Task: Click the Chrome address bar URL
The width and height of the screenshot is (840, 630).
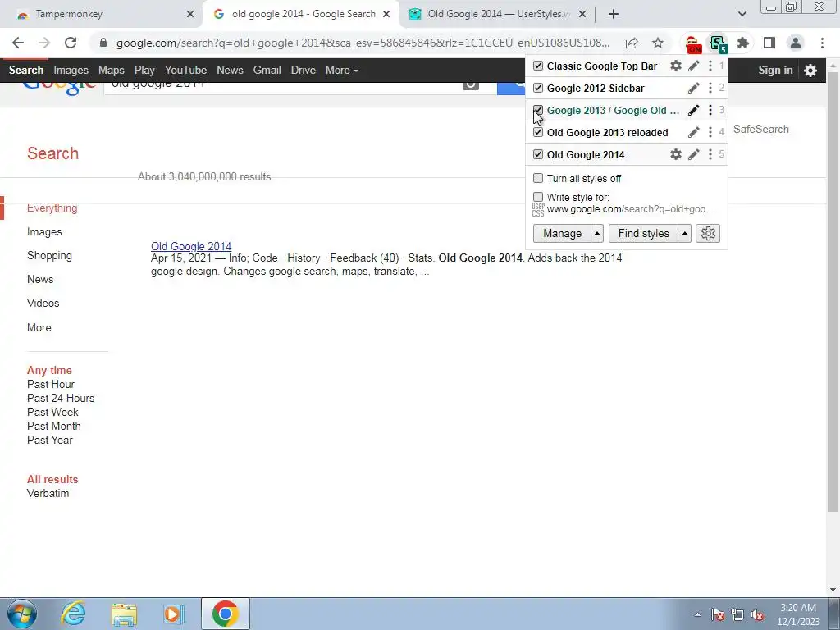Action: point(363,43)
